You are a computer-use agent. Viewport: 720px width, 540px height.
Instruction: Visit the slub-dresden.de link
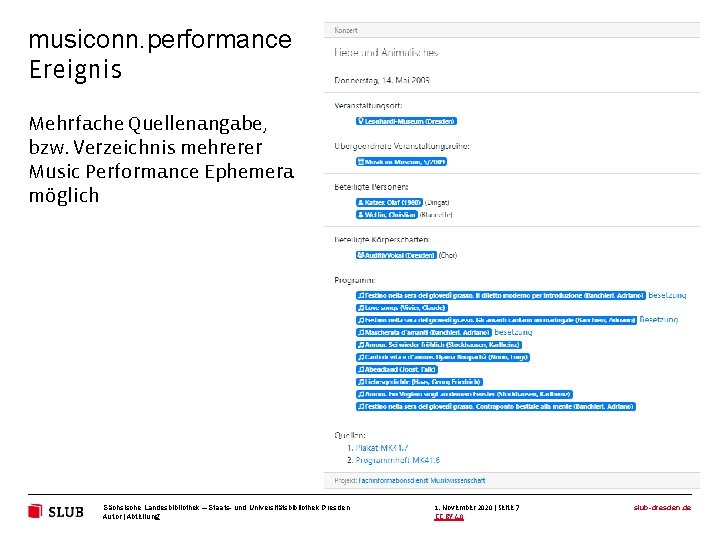(x=662, y=507)
